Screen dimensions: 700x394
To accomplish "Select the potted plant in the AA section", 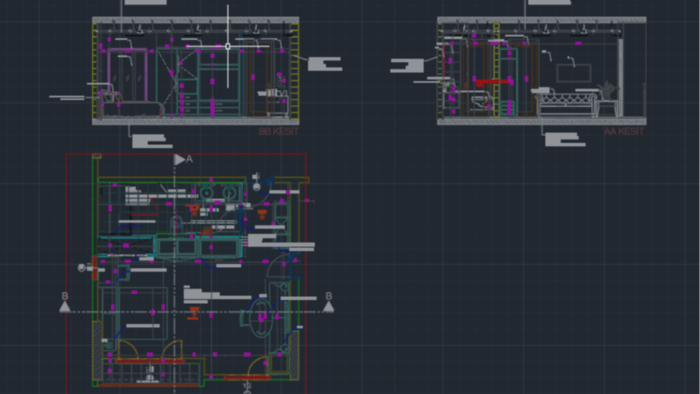I will (x=607, y=90).
